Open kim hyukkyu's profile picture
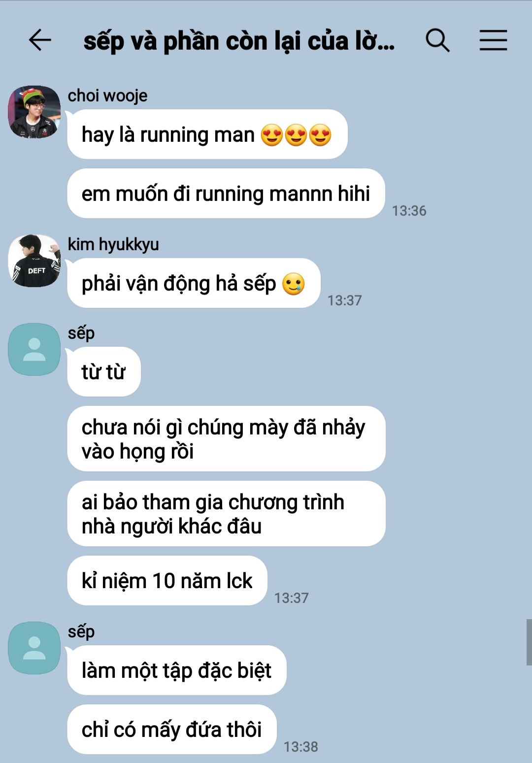This screenshot has width=532, height=763. click(x=34, y=261)
